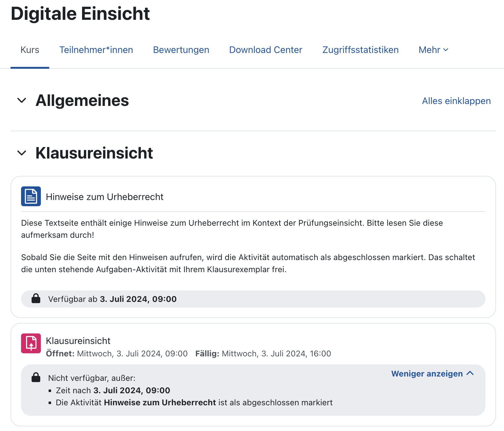Select the Kurs tab

pos(30,50)
